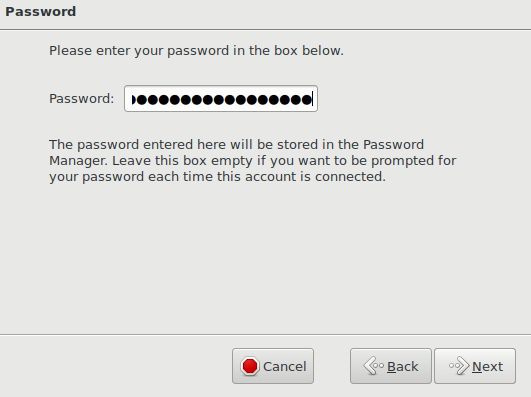Viewport: 531px width, 397px height.
Task: Proceed with the Next button
Action: (x=475, y=366)
